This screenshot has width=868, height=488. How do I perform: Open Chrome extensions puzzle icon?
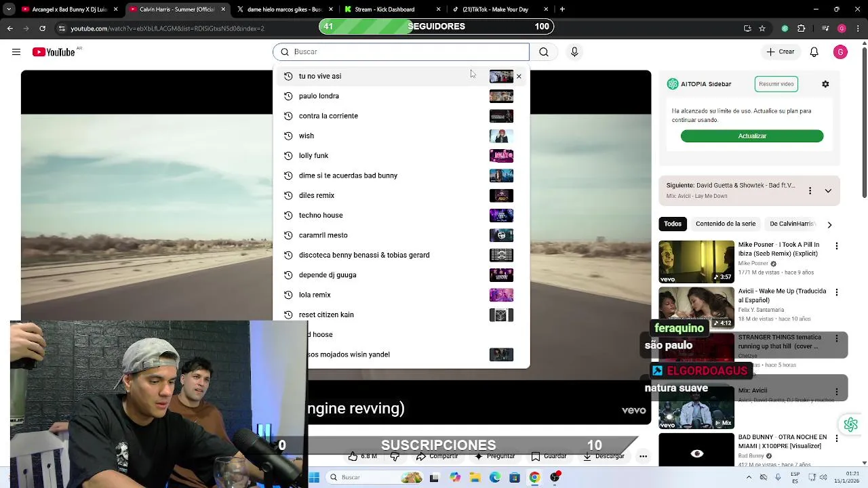click(802, 28)
